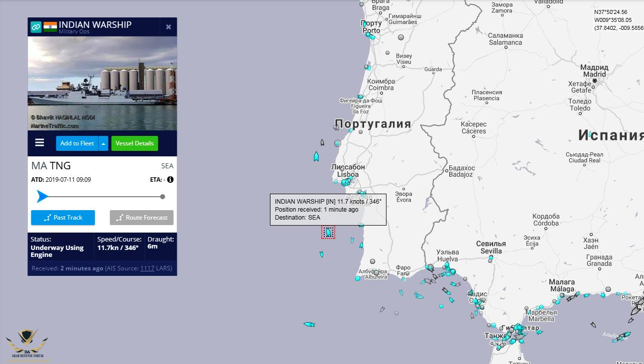Open AIS Source 1117 link
644x364 pixels.
tap(147, 268)
